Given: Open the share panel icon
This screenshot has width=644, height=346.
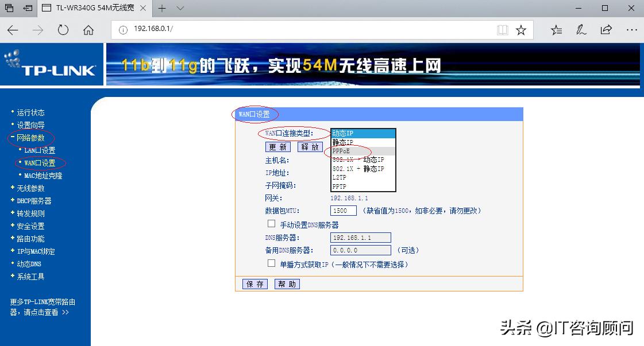Looking at the screenshot, I should point(606,29).
